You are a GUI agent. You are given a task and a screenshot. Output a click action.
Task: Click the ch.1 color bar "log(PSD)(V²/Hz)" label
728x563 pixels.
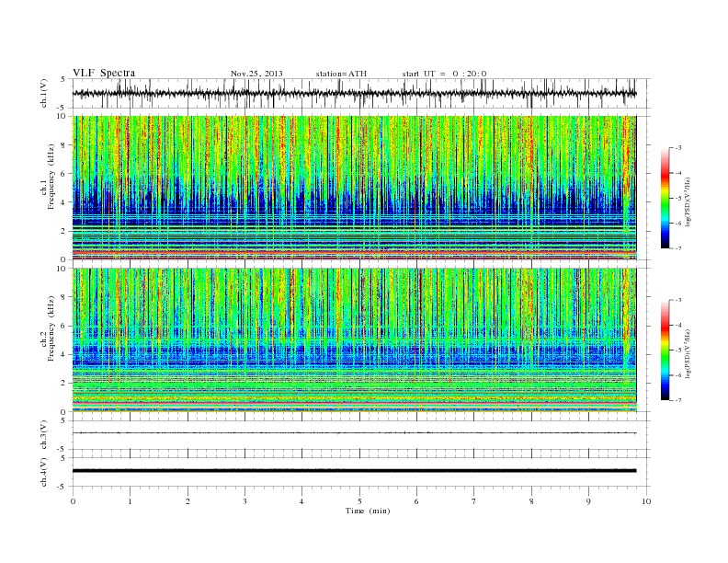[x=688, y=201]
